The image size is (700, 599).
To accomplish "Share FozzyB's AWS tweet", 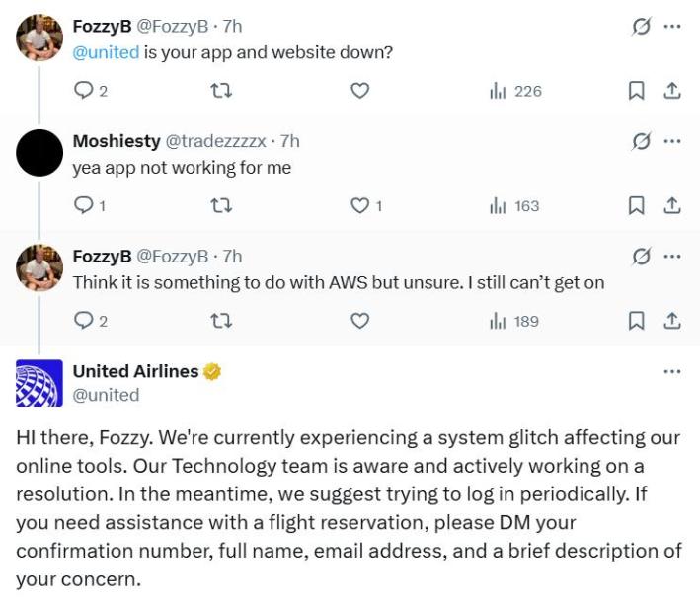I will pyautogui.click(x=672, y=321).
